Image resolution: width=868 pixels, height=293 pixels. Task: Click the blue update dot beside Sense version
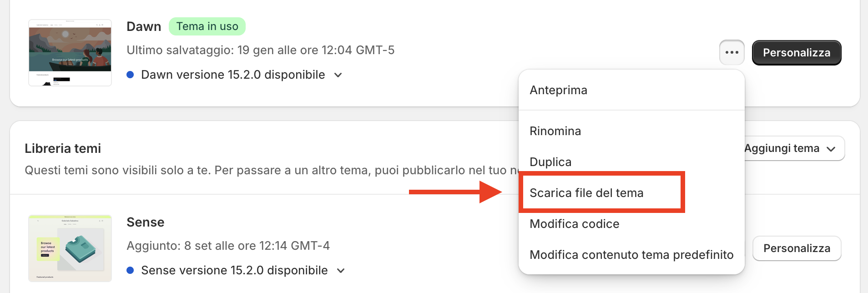[x=130, y=270]
